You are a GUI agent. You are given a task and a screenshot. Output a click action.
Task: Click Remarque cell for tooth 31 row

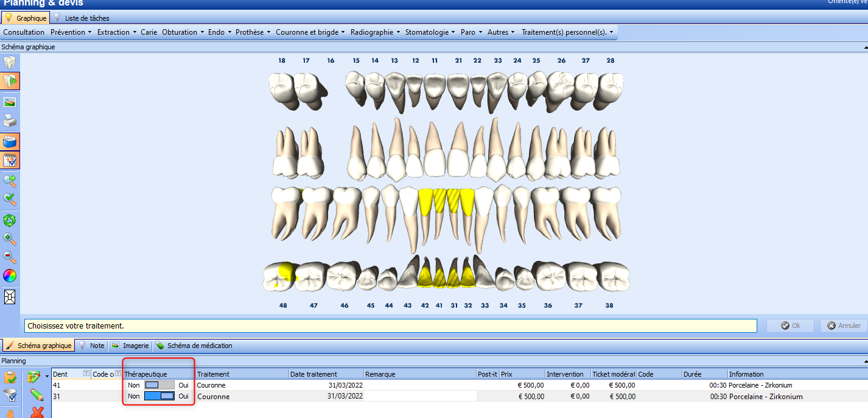point(420,396)
